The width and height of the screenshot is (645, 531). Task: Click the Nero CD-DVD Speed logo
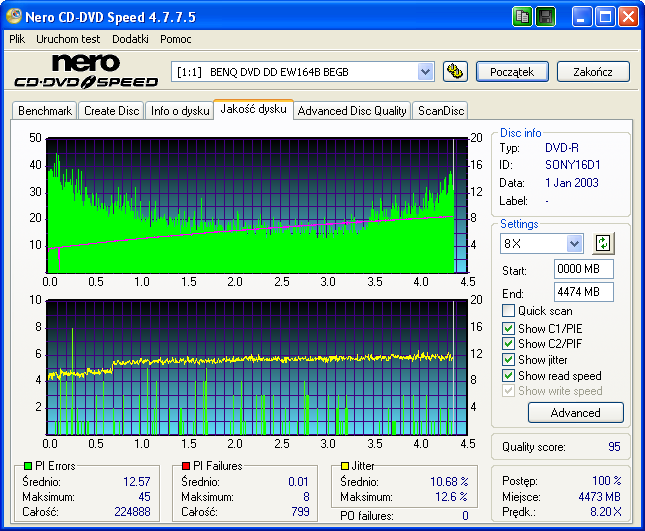pyautogui.click(x=86, y=71)
